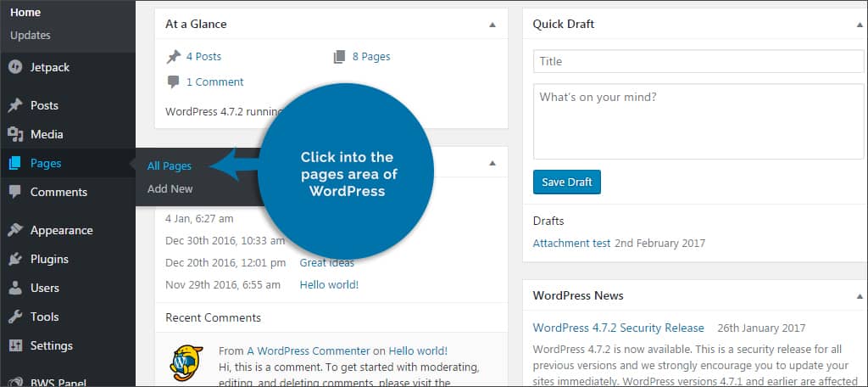Click the Nov 29th 2016, 6:55 am date
Screen dimensions: 868x387
(x=223, y=285)
